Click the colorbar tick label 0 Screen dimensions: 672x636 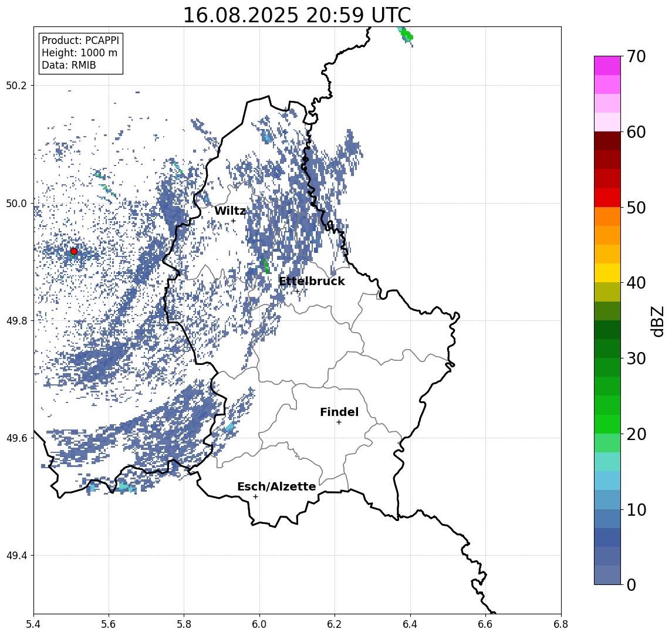(x=632, y=584)
